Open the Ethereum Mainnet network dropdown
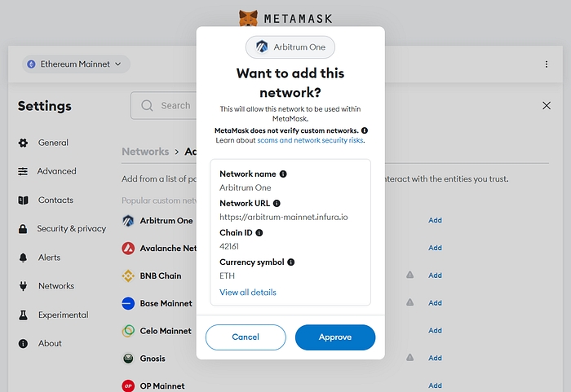The width and height of the screenshot is (571, 392). tap(77, 64)
